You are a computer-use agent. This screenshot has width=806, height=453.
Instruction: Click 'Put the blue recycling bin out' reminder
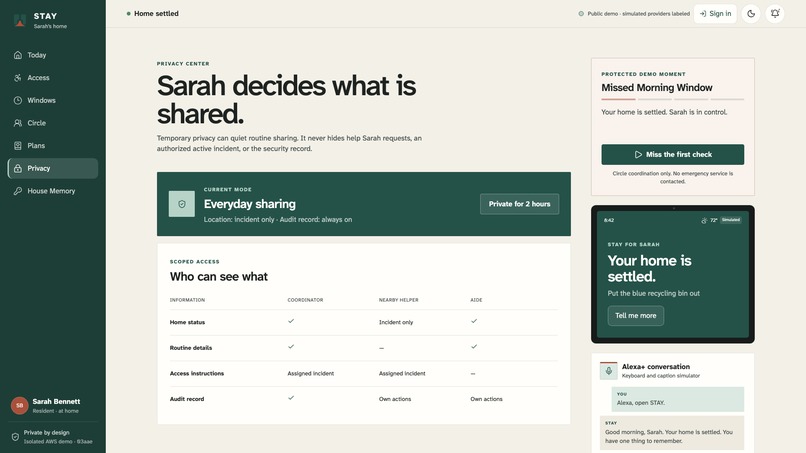(653, 293)
